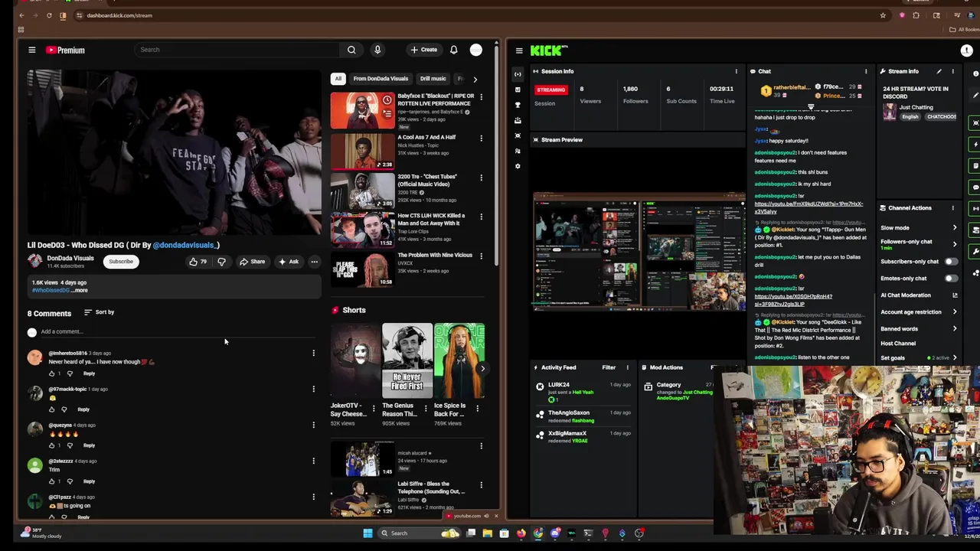980x551 pixels.
Task: Share the Who Dissed DG video
Action: tap(252, 262)
